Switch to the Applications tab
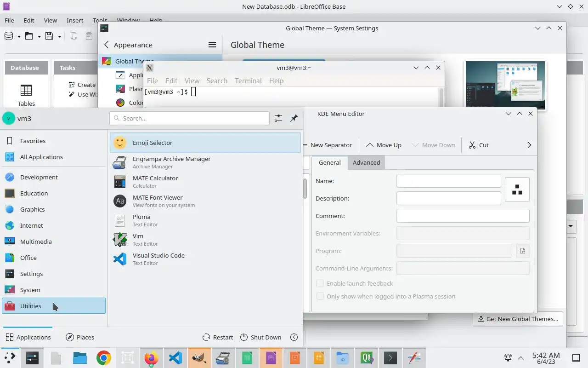 (x=28, y=337)
